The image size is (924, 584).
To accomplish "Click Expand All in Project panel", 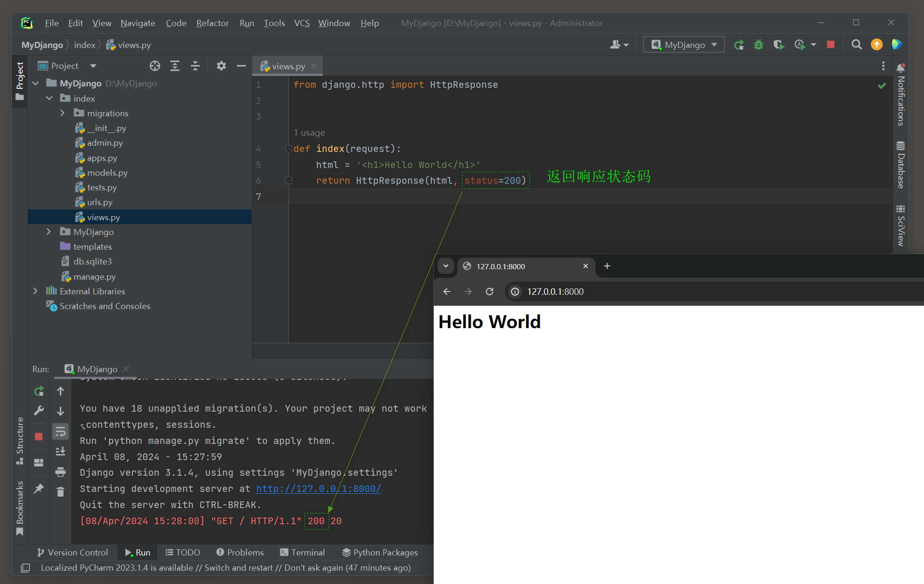I will [x=175, y=66].
